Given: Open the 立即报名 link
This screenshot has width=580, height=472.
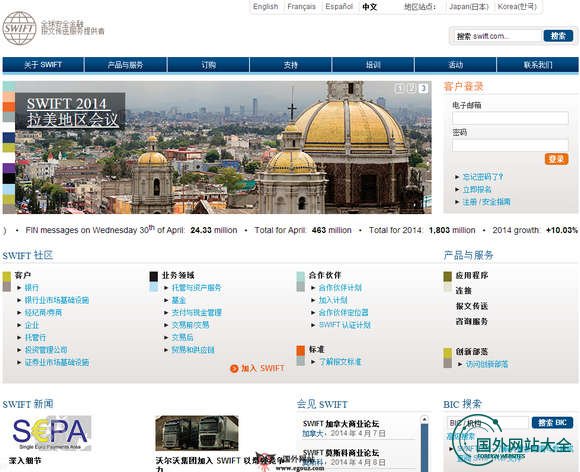Looking at the screenshot, I should click(477, 189).
